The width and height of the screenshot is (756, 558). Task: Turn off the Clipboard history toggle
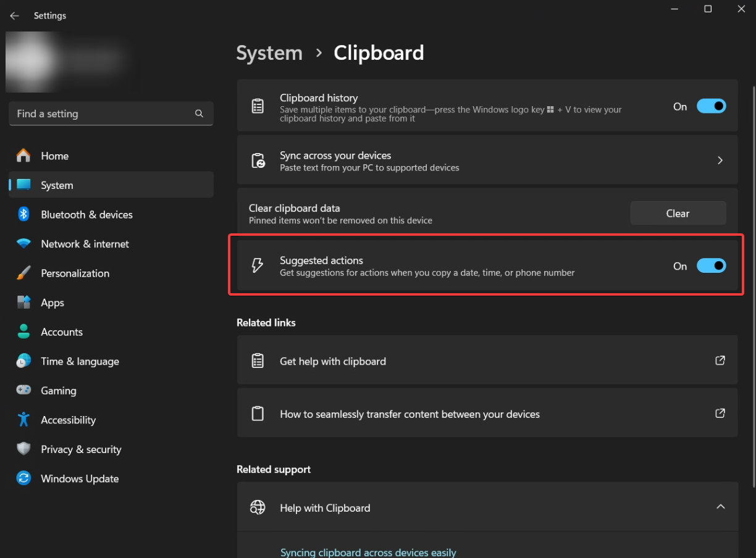(x=712, y=106)
